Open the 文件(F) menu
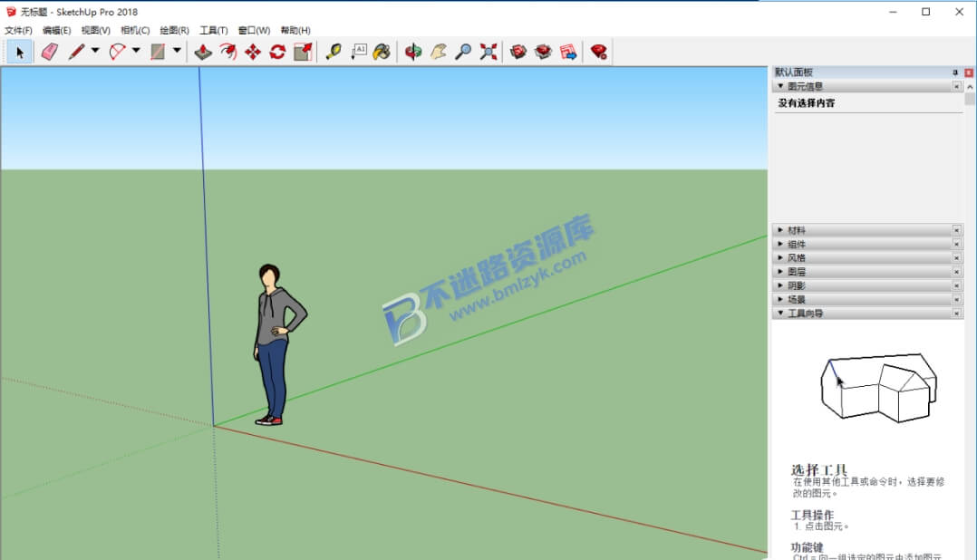 (x=18, y=30)
